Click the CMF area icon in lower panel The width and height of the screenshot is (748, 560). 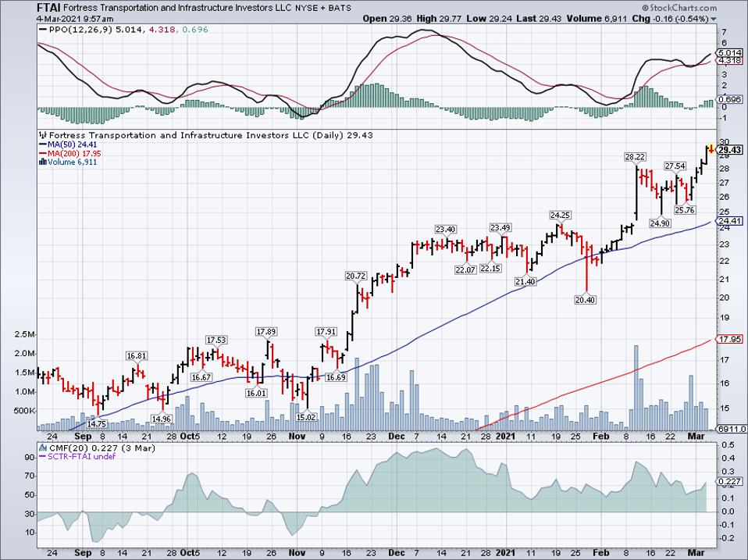[42, 448]
